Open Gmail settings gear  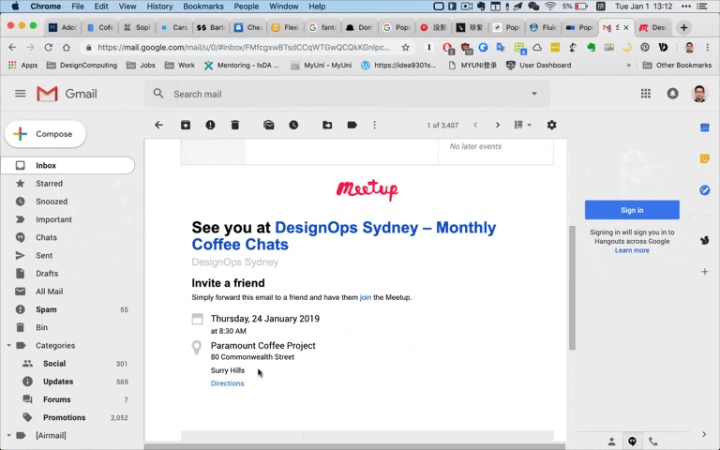(x=551, y=125)
